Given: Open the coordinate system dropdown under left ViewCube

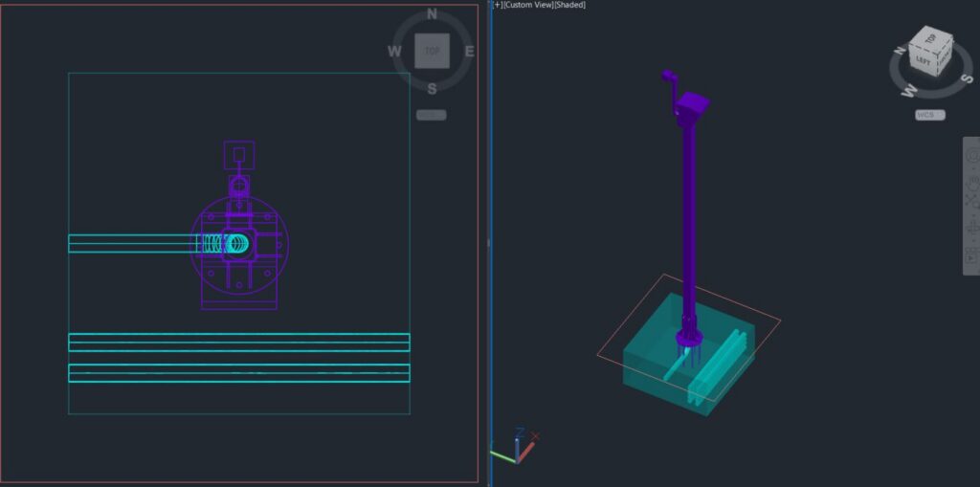Looking at the screenshot, I should coord(432,115).
